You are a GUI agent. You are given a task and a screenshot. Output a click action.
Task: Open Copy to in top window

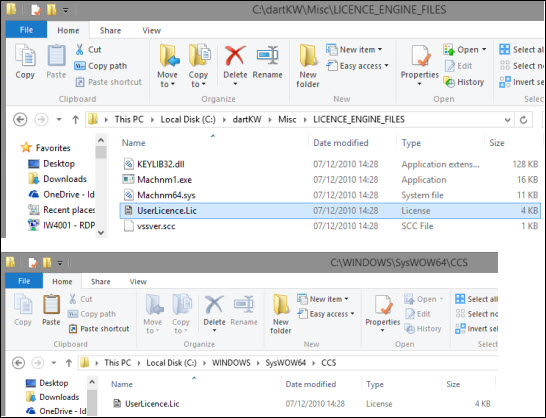coord(199,66)
